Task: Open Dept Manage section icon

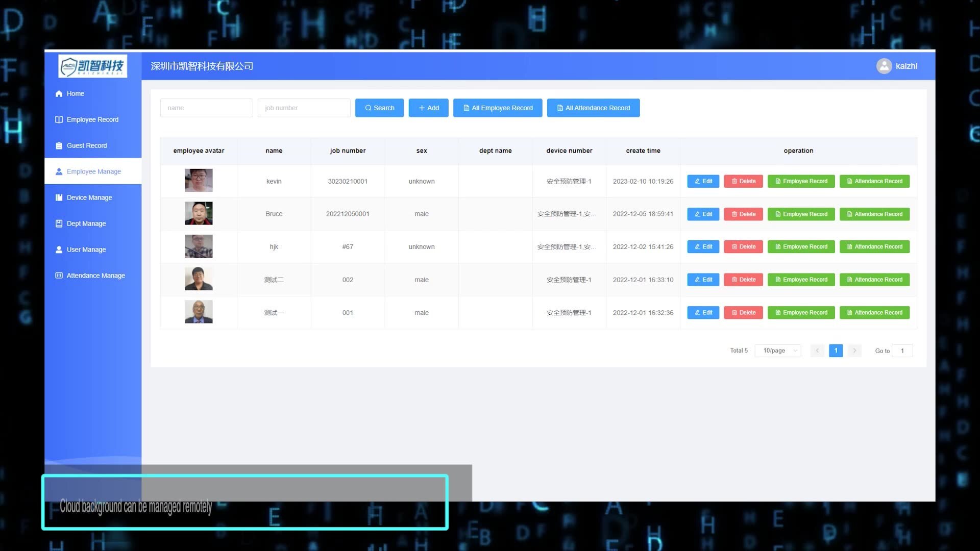Action: 59,222
